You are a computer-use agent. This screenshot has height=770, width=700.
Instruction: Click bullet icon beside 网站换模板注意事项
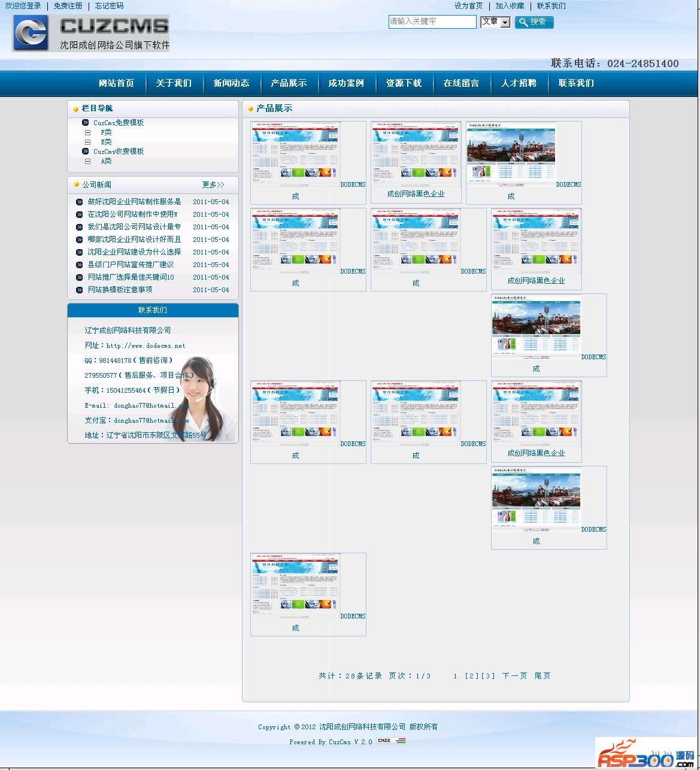[x=80, y=290]
